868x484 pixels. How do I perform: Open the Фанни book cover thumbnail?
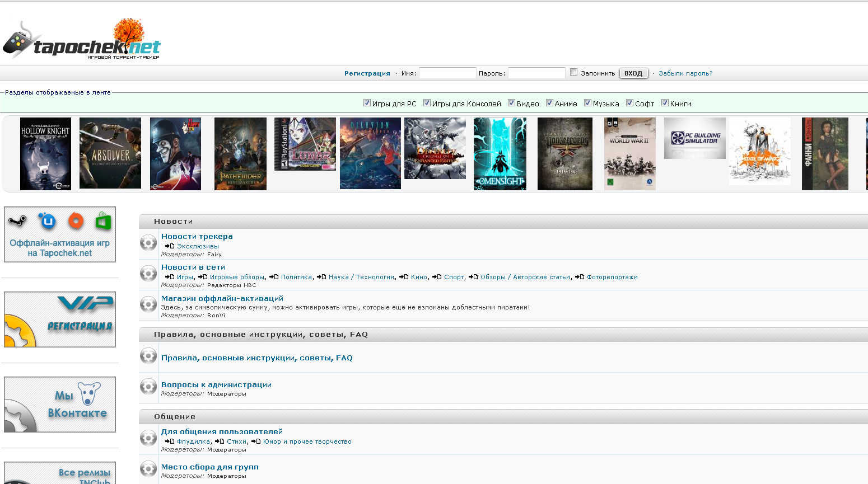click(x=825, y=154)
